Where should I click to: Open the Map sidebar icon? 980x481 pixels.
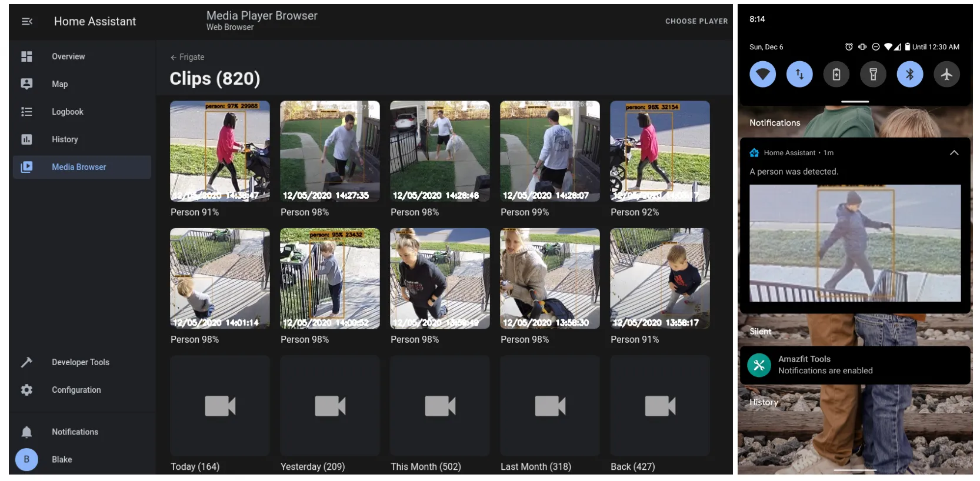point(26,84)
